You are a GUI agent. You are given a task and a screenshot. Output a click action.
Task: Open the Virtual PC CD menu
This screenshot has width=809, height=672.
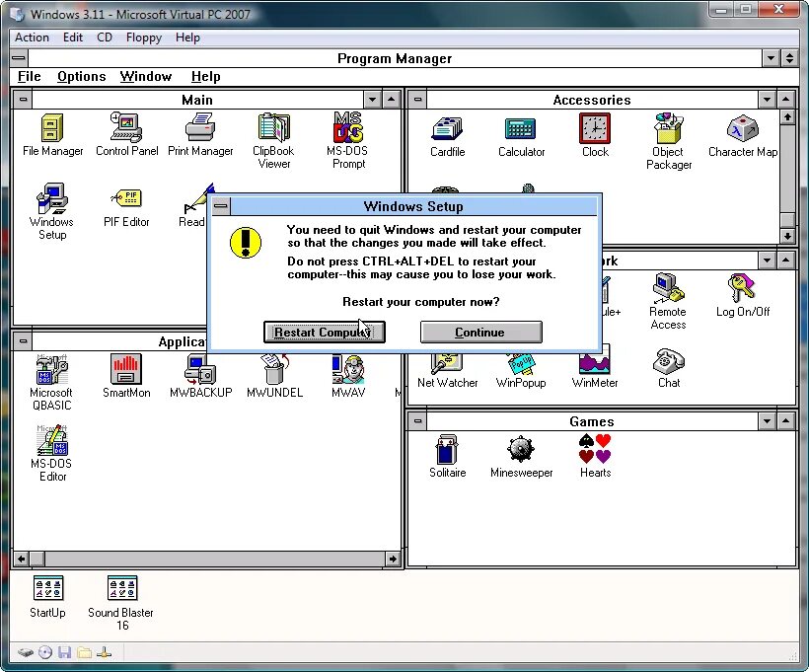[x=105, y=37]
